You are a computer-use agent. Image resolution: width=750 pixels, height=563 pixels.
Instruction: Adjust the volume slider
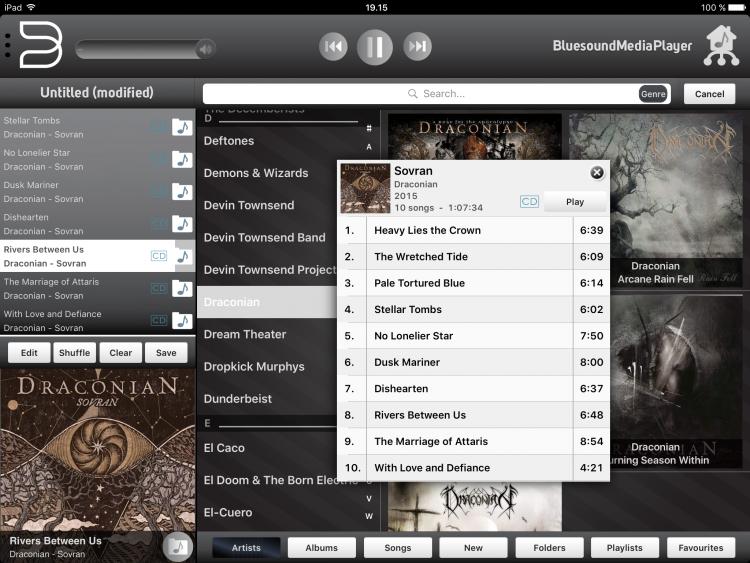click(145, 49)
